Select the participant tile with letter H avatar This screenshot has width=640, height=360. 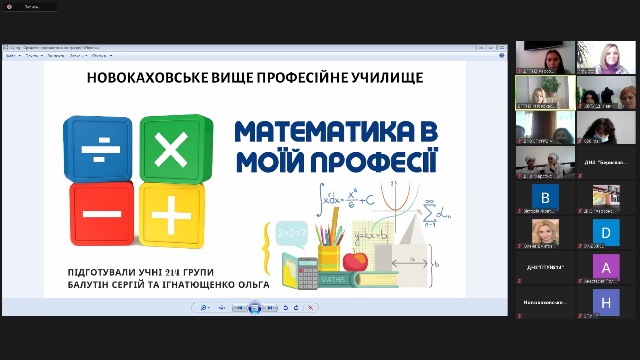pyautogui.click(x=606, y=302)
